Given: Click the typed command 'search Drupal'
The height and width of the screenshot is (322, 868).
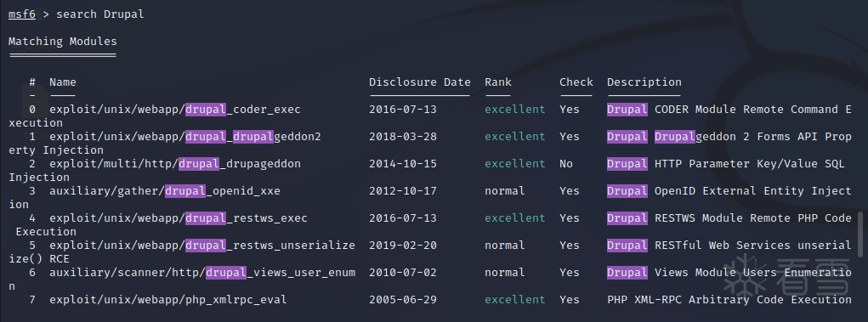Looking at the screenshot, I should (100, 14).
